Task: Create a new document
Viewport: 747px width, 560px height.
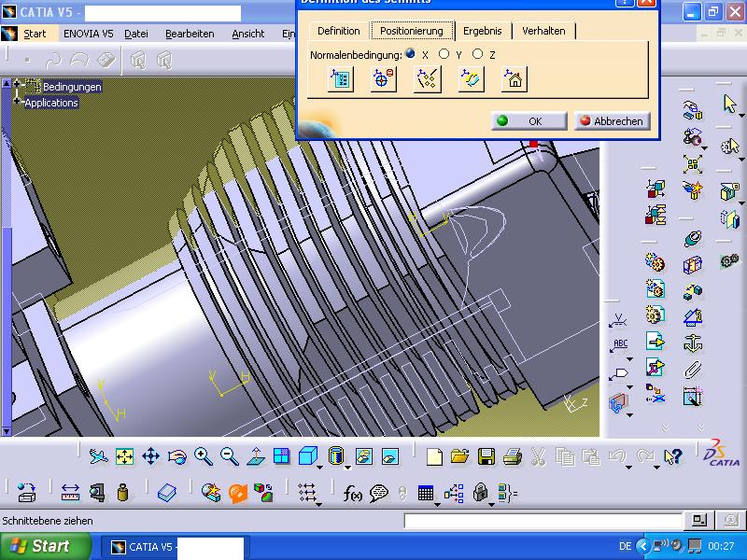Action: pos(434,456)
